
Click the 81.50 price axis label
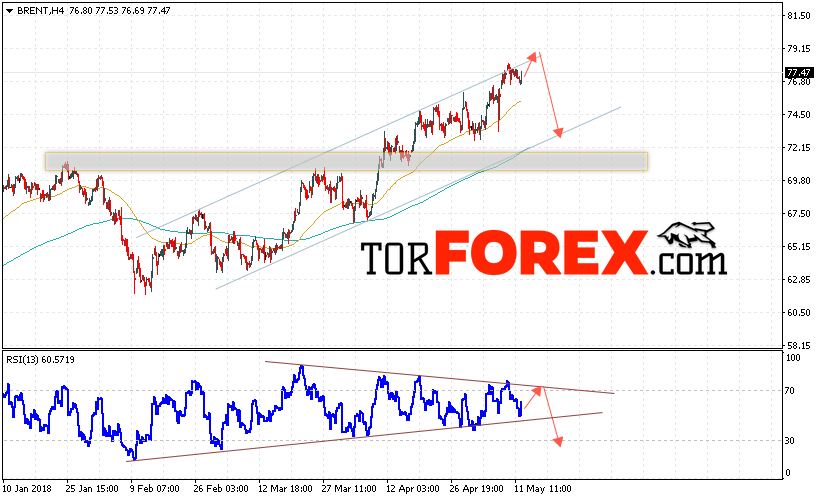coord(798,16)
